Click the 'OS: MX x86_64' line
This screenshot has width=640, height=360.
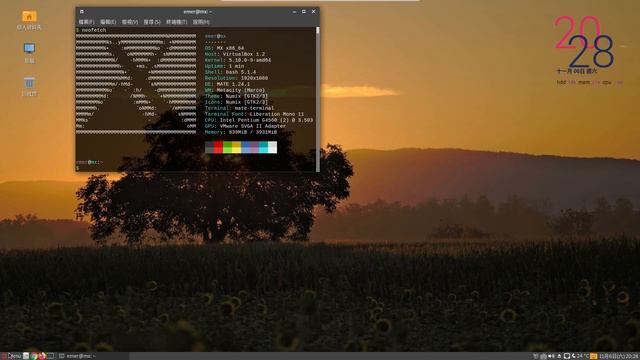[224, 48]
